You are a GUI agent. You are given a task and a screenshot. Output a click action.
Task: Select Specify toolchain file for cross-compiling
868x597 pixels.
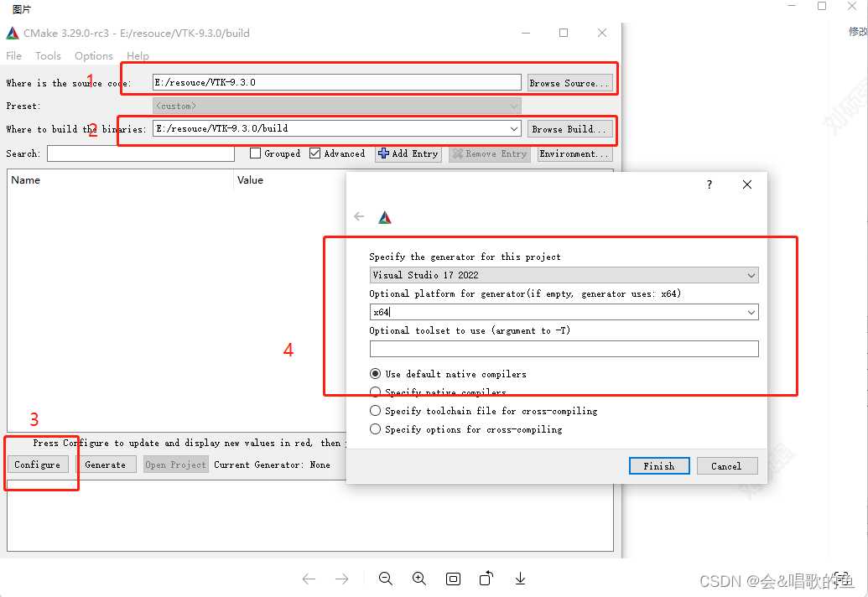375,410
